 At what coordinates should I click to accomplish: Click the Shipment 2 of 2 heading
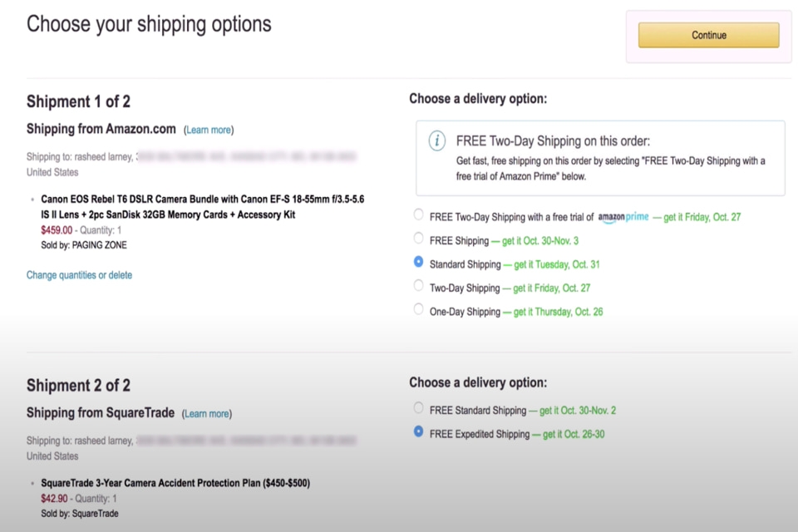(78, 385)
